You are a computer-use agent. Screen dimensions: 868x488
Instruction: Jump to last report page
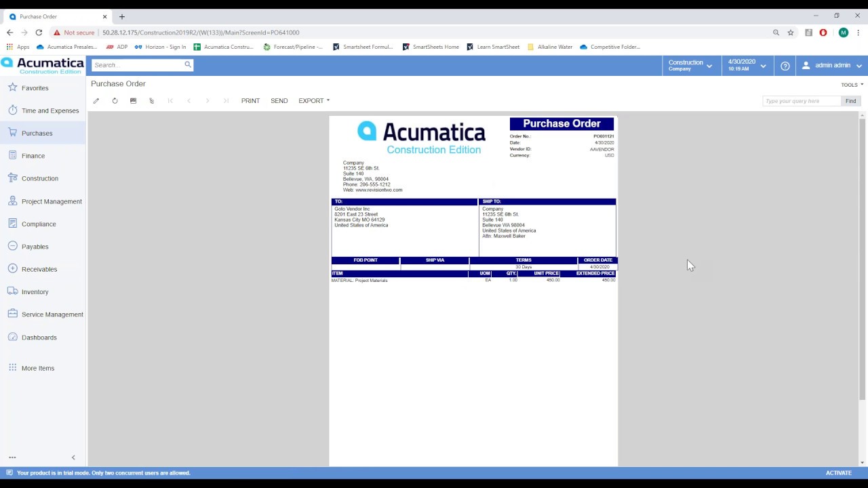point(226,101)
